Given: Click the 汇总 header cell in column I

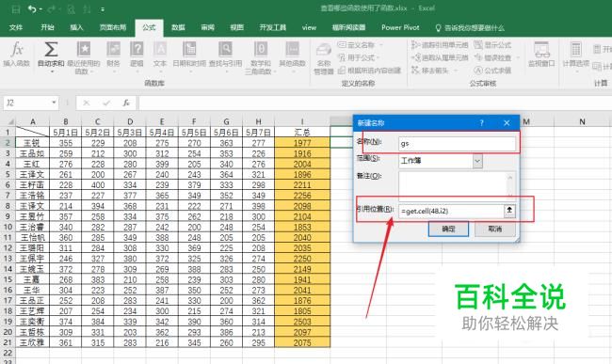Looking at the screenshot, I should 302,132.
